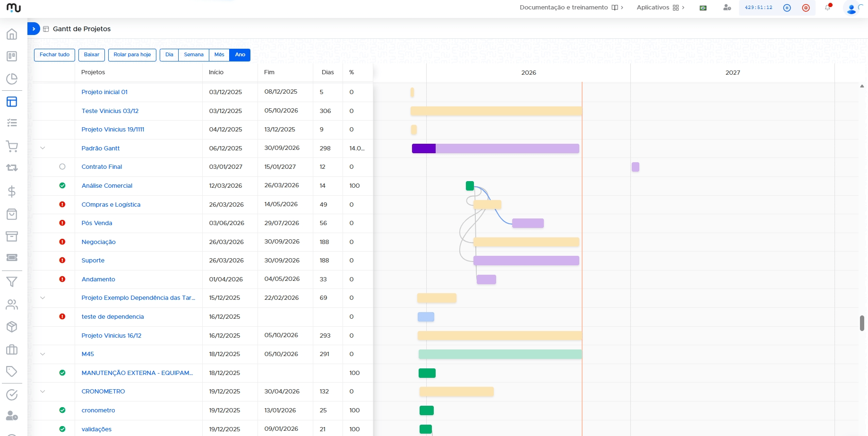Viewport: 868px width, 436px height.
Task: Click the Baixar button
Action: 92,55
